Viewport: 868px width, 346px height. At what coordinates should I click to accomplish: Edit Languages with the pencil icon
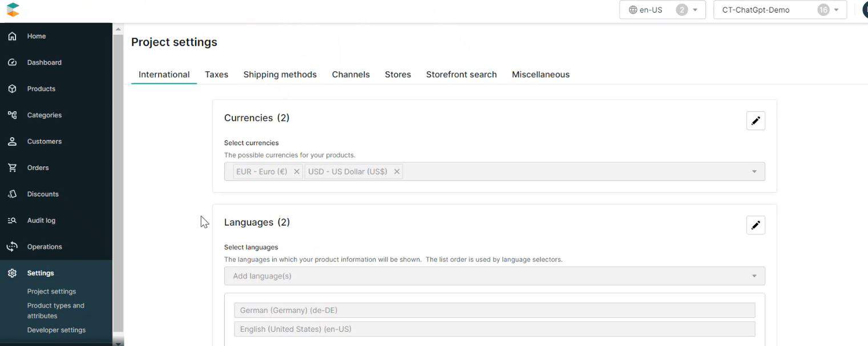coord(756,225)
